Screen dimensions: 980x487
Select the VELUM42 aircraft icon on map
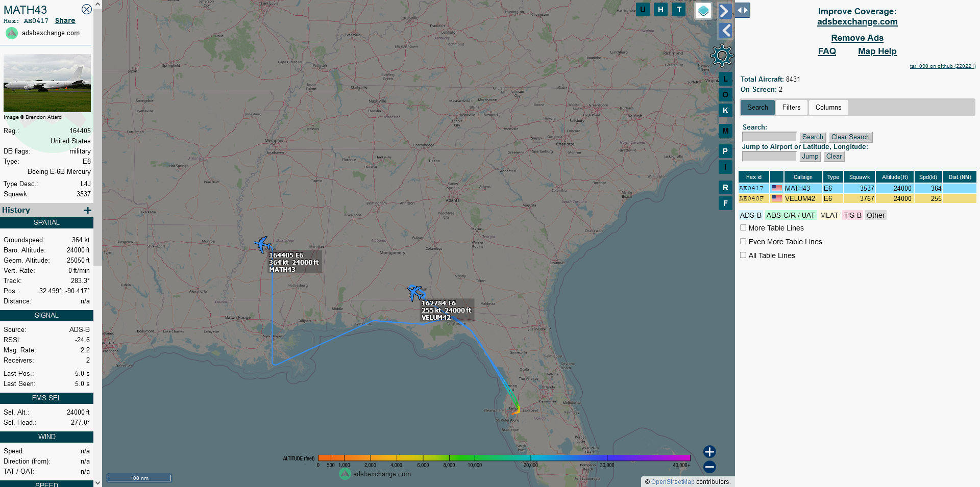415,293
